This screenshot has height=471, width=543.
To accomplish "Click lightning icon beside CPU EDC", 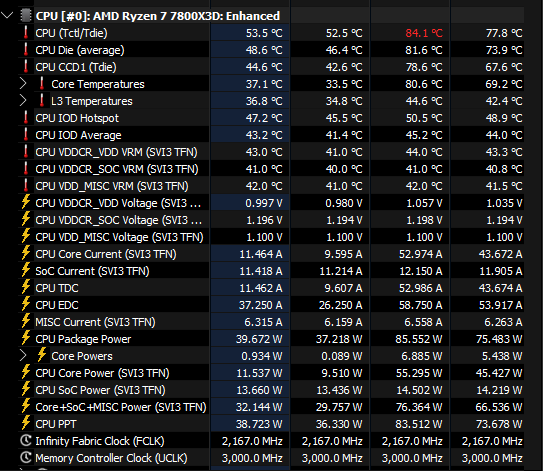I will [26, 304].
